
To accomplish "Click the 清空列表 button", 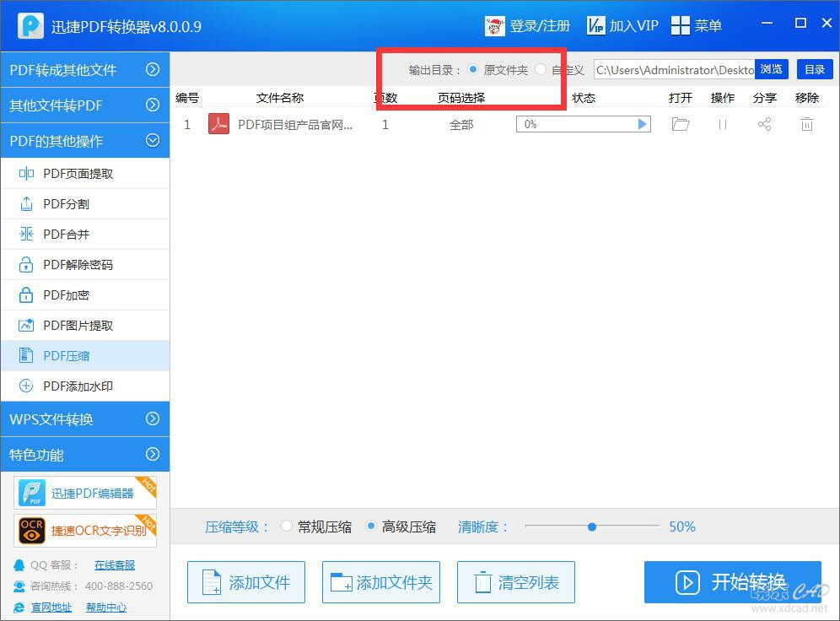I will (x=516, y=582).
